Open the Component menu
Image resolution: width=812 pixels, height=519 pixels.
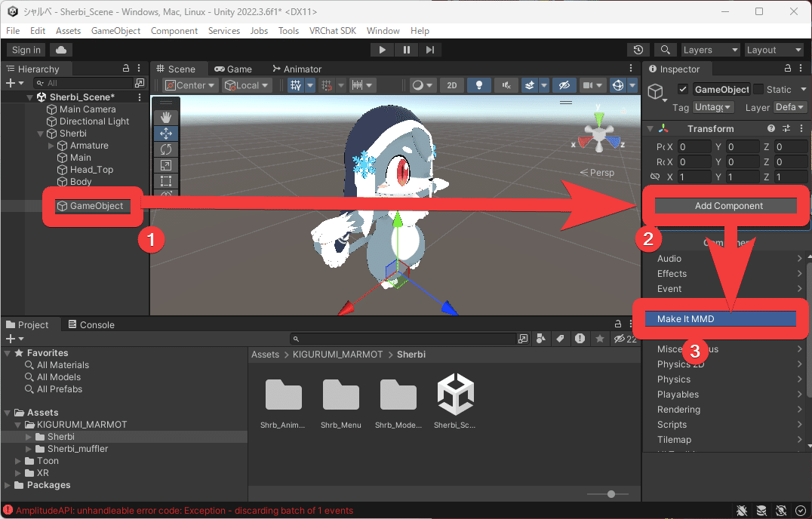coord(174,30)
